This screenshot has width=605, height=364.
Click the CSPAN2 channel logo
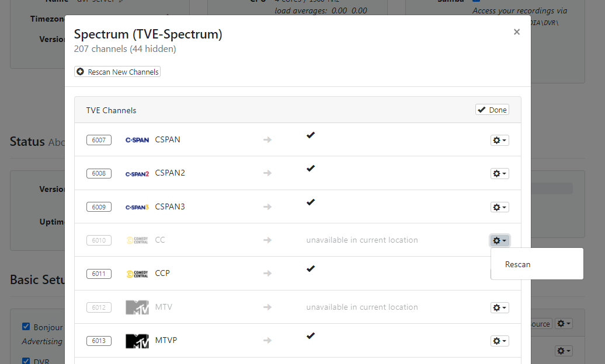click(x=137, y=174)
